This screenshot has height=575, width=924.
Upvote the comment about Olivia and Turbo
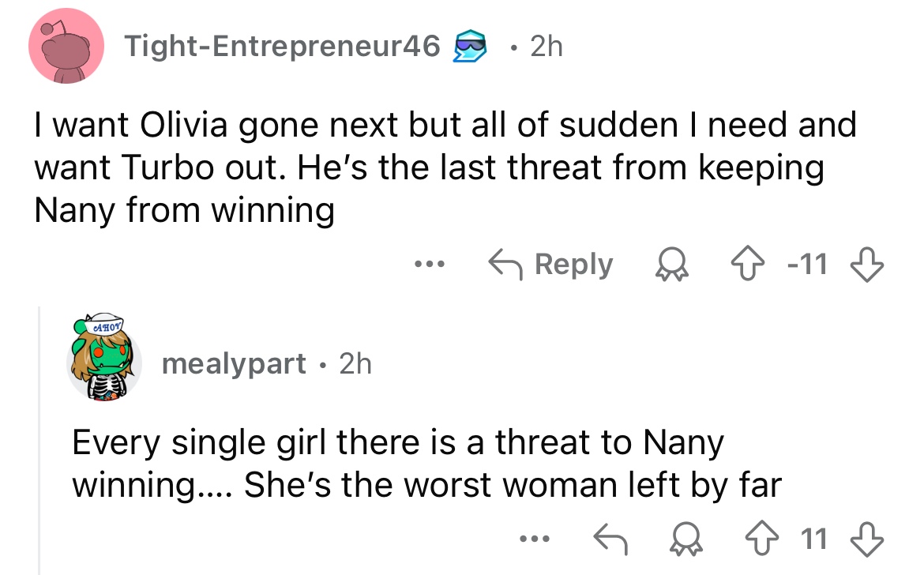pos(748,264)
